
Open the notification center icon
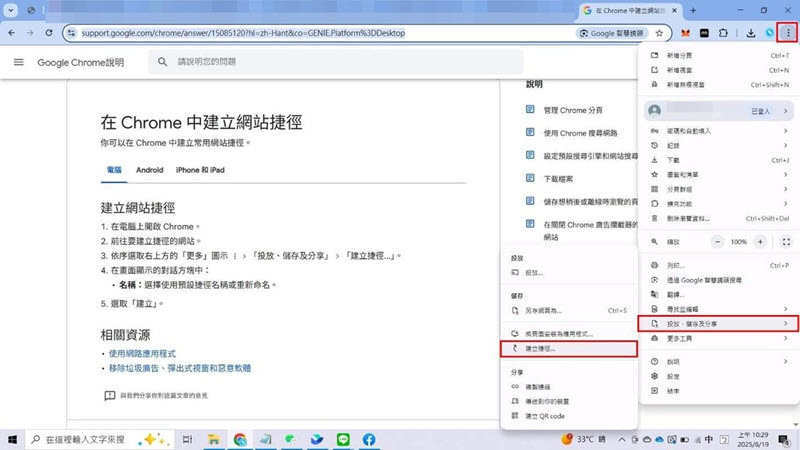[784, 439]
